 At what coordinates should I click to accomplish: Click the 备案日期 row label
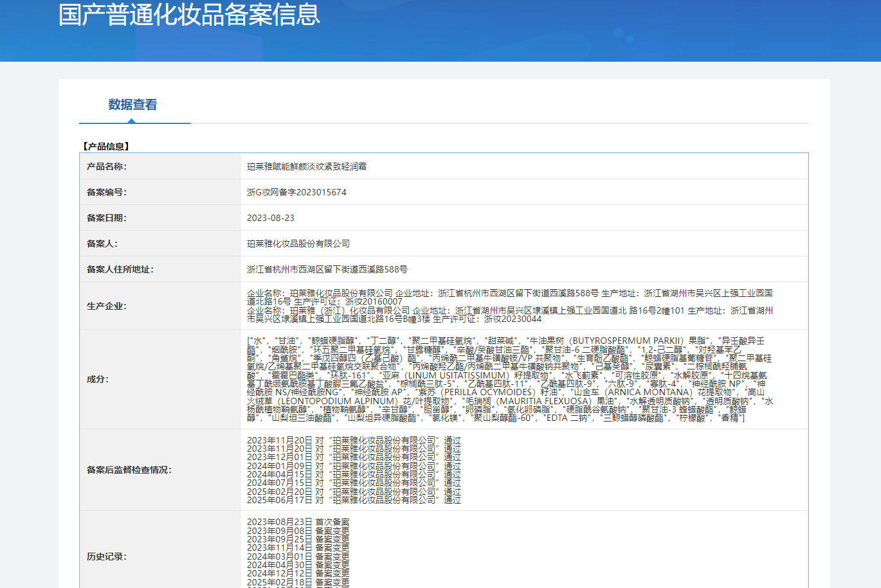coord(107,218)
